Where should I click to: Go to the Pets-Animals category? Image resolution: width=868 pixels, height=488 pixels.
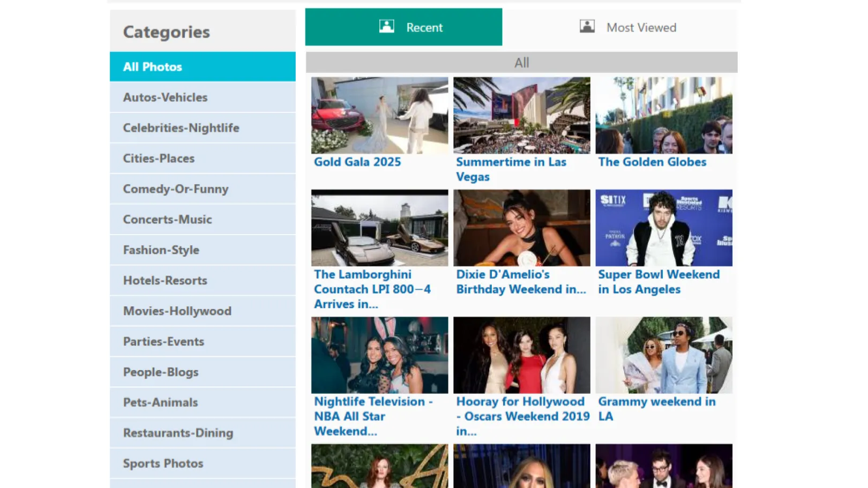point(203,403)
